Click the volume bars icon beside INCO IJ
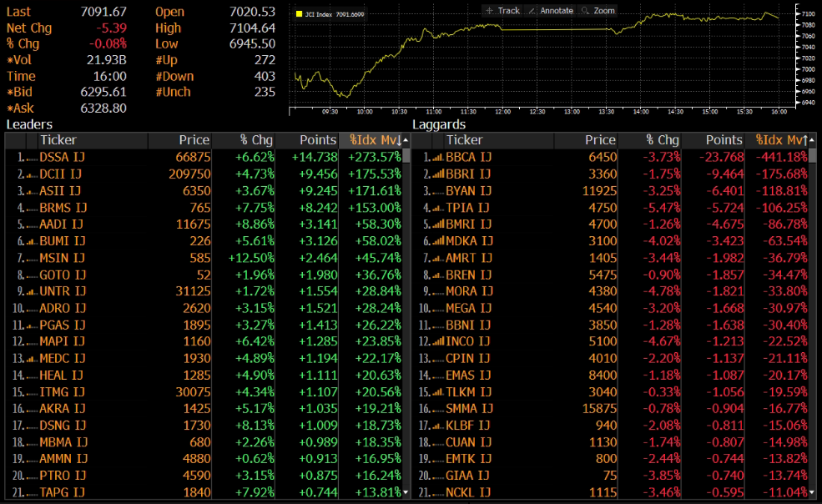This screenshot has height=504, width=822. (x=437, y=341)
